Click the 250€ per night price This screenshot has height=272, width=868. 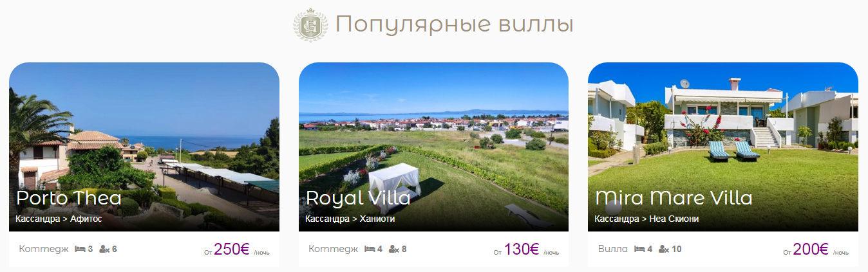pyautogui.click(x=231, y=249)
